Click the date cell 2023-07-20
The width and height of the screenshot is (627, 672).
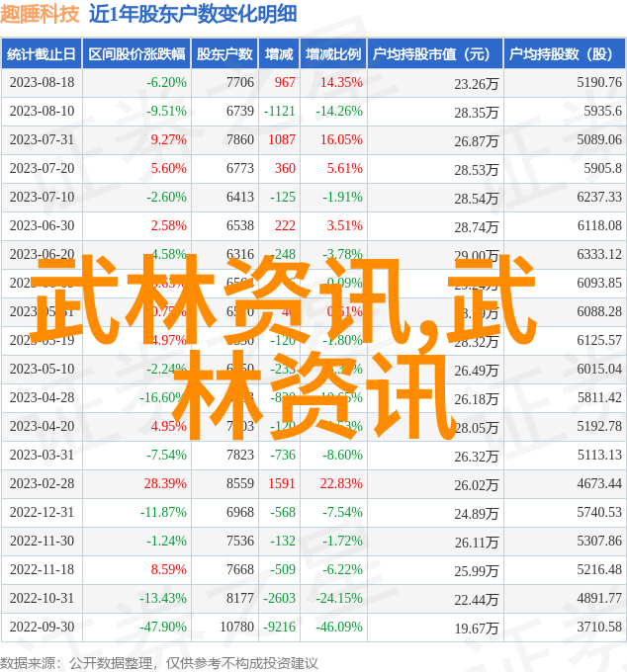coord(42,168)
